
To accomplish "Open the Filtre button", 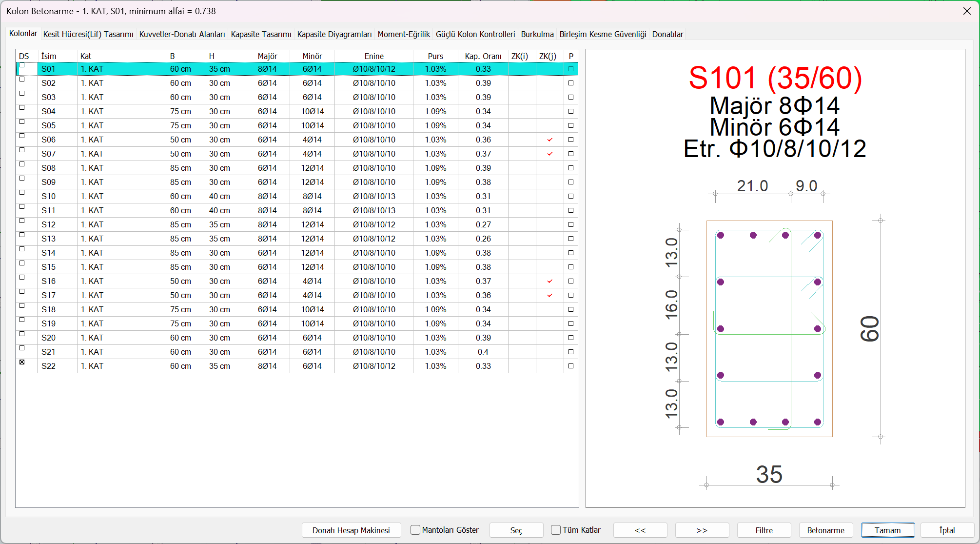I will coord(764,530).
